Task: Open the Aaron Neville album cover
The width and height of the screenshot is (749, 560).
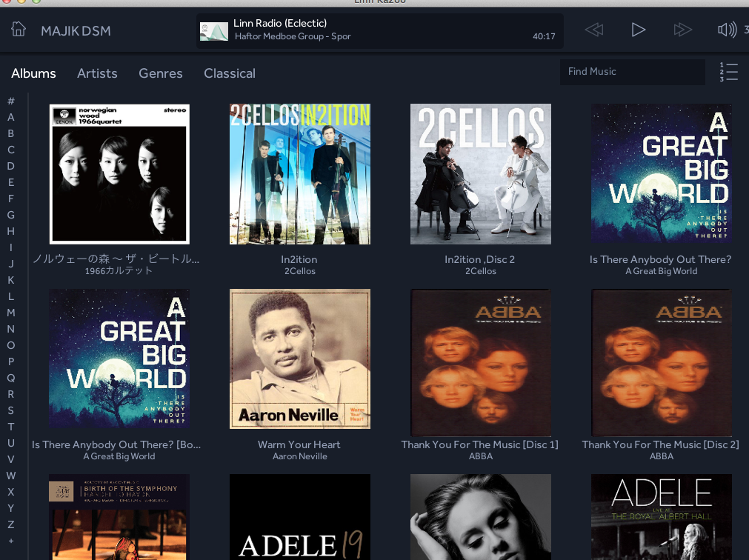Action: click(x=300, y=359)
